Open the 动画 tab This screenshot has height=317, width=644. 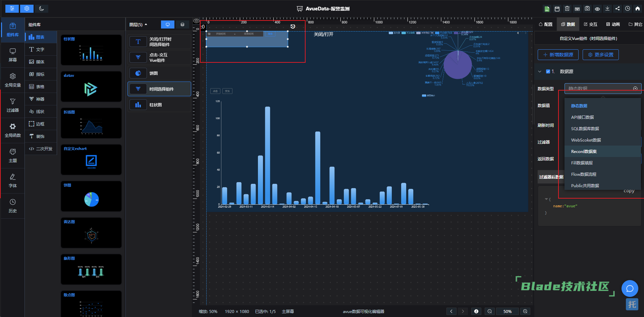click(613, 24)
